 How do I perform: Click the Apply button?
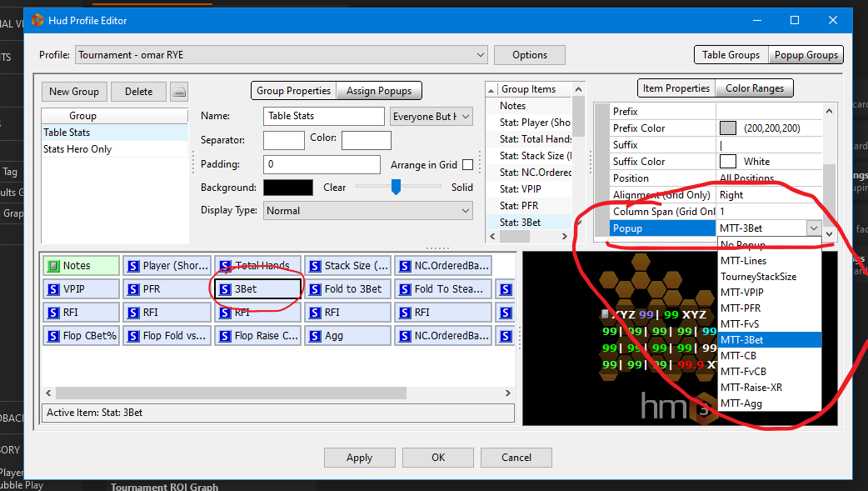[x=359, y=458]
